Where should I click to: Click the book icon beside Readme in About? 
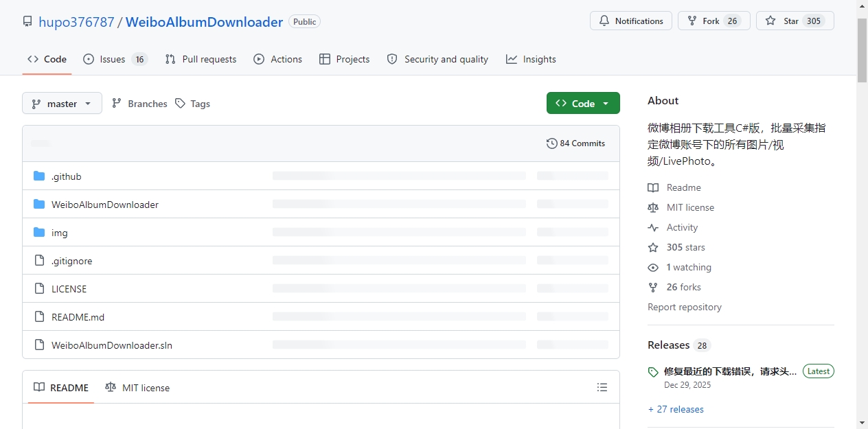653,187
